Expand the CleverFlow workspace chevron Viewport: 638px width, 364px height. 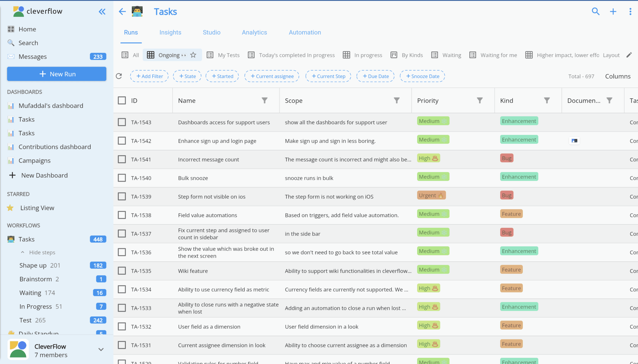coord(101,349)
